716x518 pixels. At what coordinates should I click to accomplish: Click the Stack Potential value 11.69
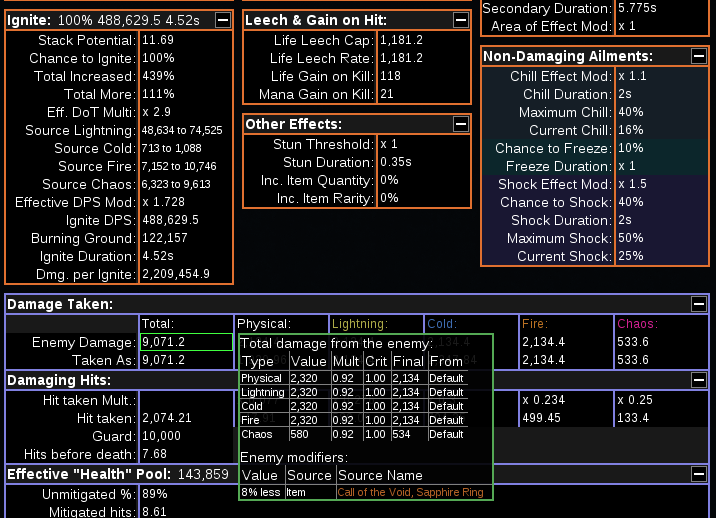click(158, 40)
